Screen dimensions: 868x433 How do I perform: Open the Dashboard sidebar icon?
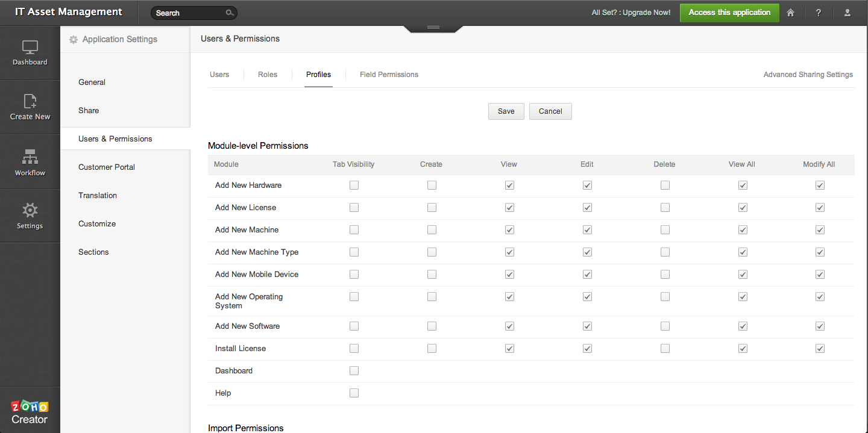pyautogui.click(x=30, y=48)
